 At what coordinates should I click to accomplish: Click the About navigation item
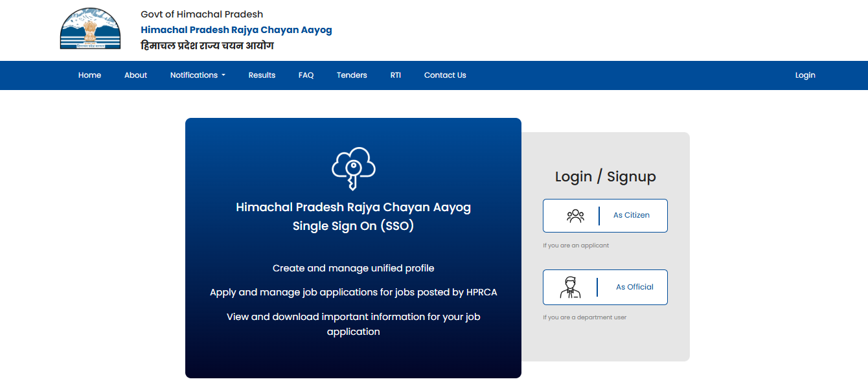pyautogui.click(x=135, y=75)
